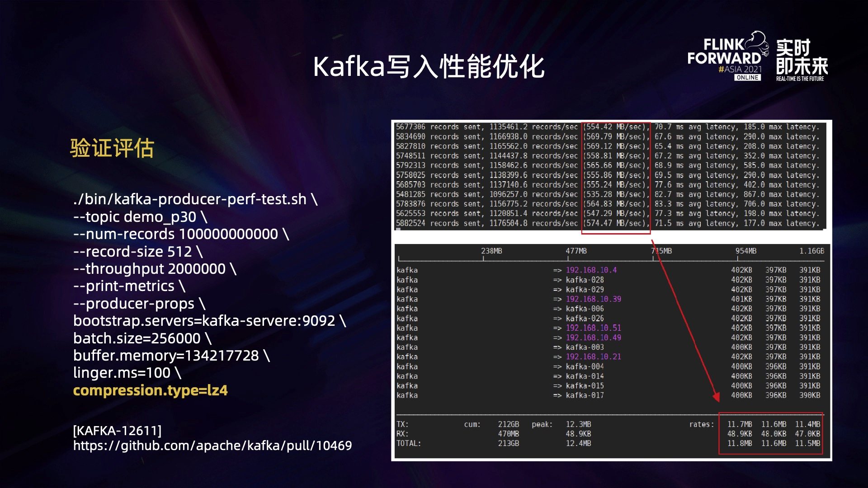
Task: Open the GitHub kafka pull 10469 link
Action: tap(212, 446)
